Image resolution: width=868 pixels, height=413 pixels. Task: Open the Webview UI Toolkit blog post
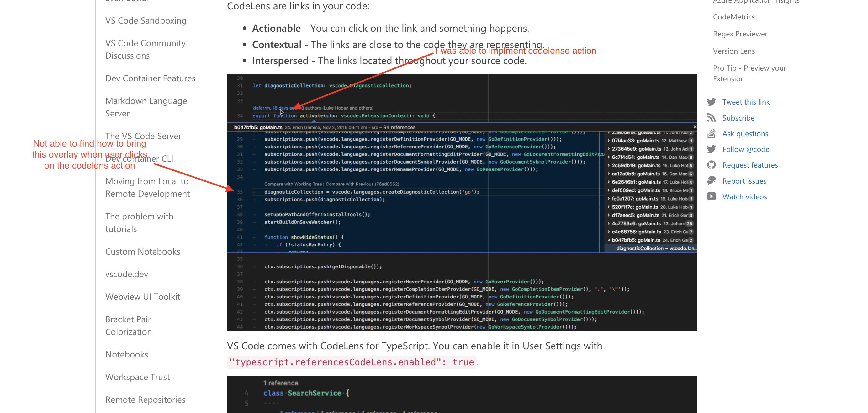click(143, 297)
